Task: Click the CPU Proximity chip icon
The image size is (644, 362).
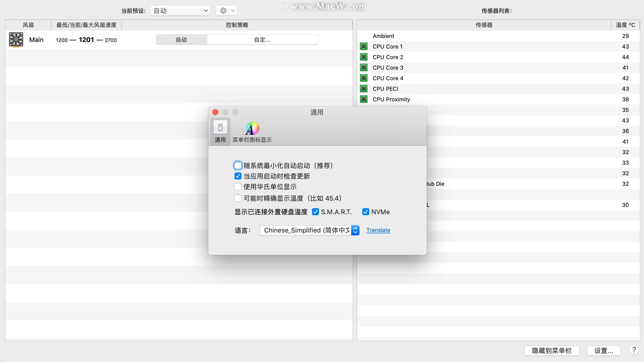Action: point(364,99)
